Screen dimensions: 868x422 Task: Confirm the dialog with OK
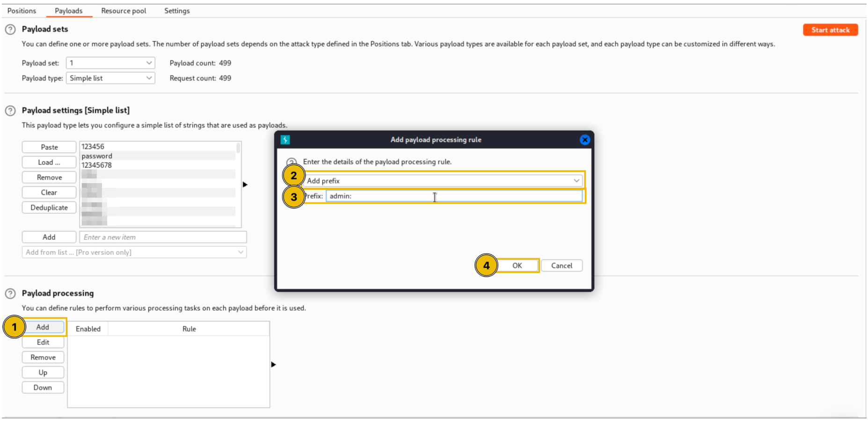(x=517, y=266)
